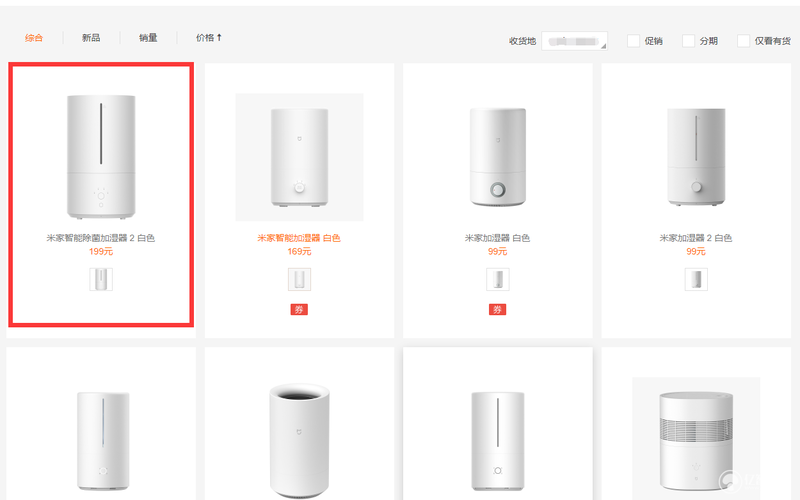800x500 pixels.
Task: Open the open-top cylindrical humidifier product
Action: point(299,441)
